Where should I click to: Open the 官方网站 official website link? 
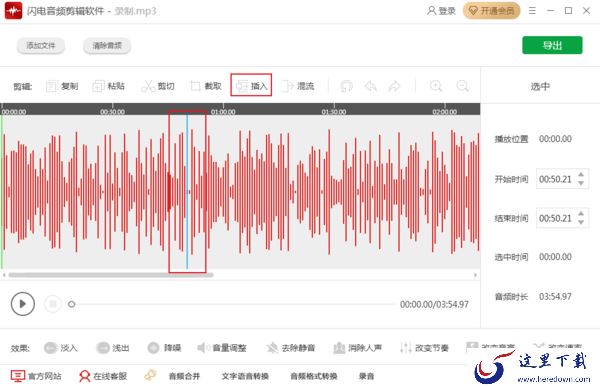[x=36, y=376]
